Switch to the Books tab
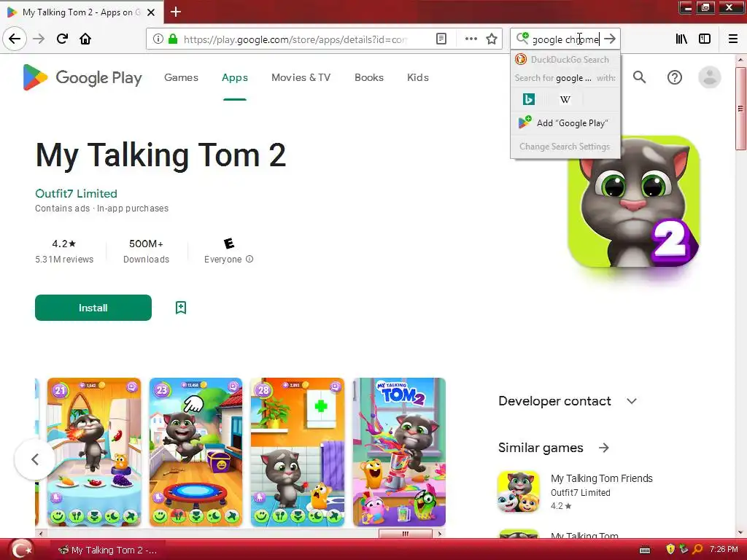This screenshot has height=560, width=747. [x=368, y=77]
